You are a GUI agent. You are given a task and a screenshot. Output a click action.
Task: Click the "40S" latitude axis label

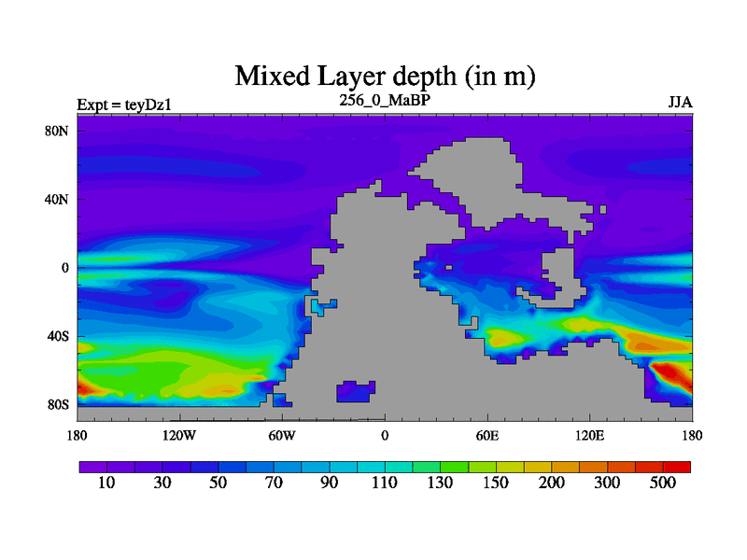click(58, 336)
